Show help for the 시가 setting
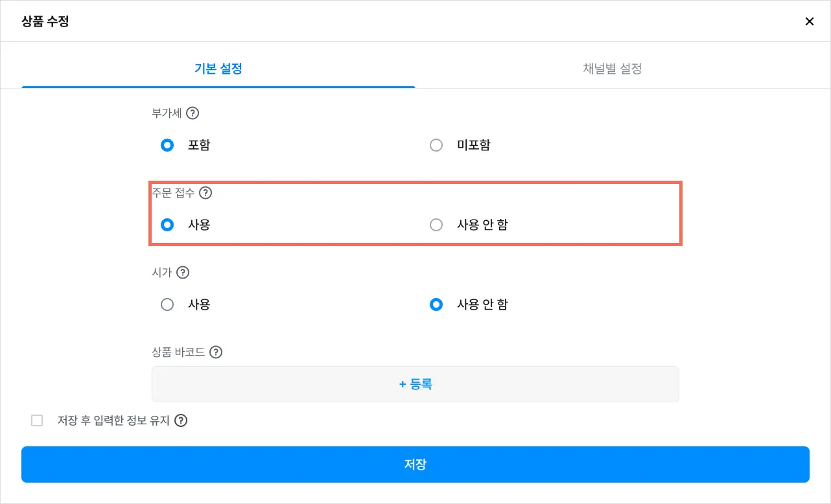 pyautogui.click(x=183, y=273)
